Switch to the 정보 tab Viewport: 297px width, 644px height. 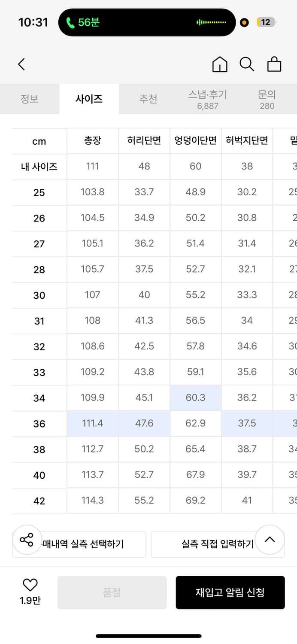tap(30, 99)
